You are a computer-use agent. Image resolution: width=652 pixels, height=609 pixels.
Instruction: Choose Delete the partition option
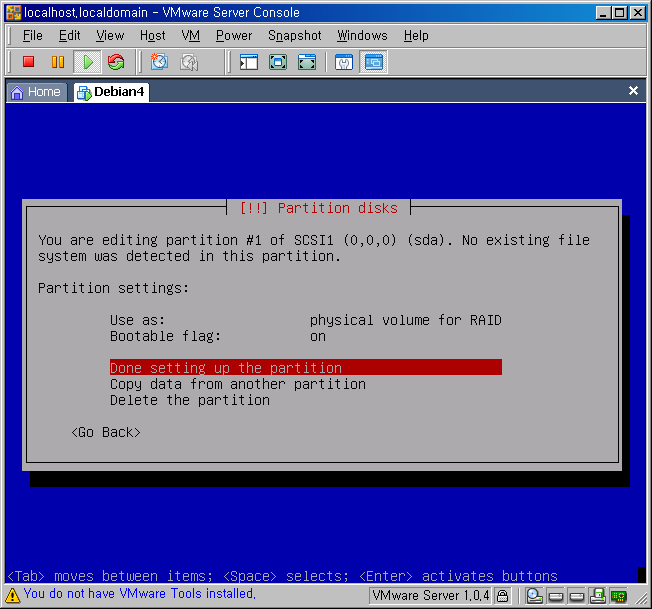(190, 400)
